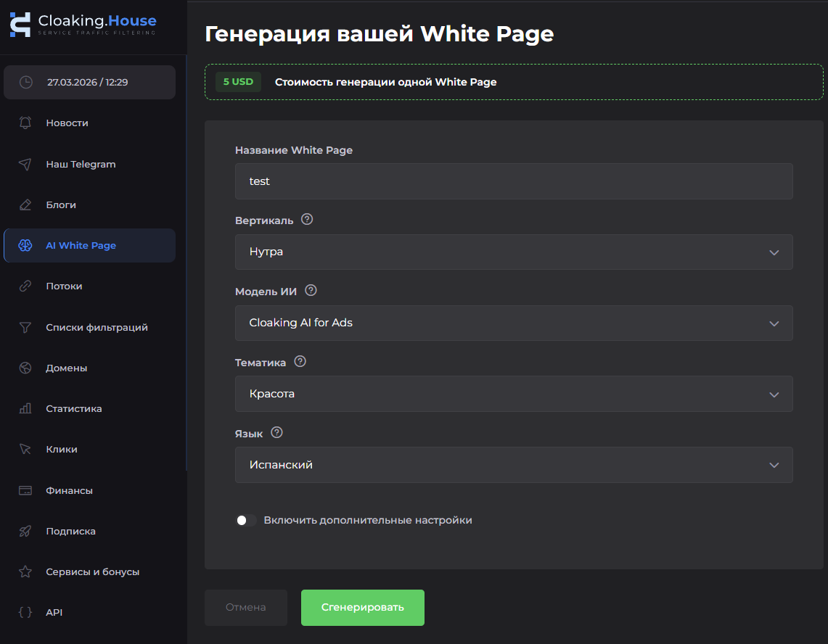Expand the Тематика dropdown showing Красота

pos(514,395)
